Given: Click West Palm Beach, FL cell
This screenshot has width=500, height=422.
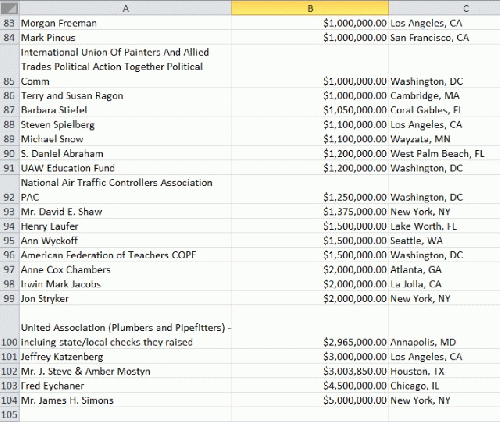Looking at the screenshot, I should [444, 154].
